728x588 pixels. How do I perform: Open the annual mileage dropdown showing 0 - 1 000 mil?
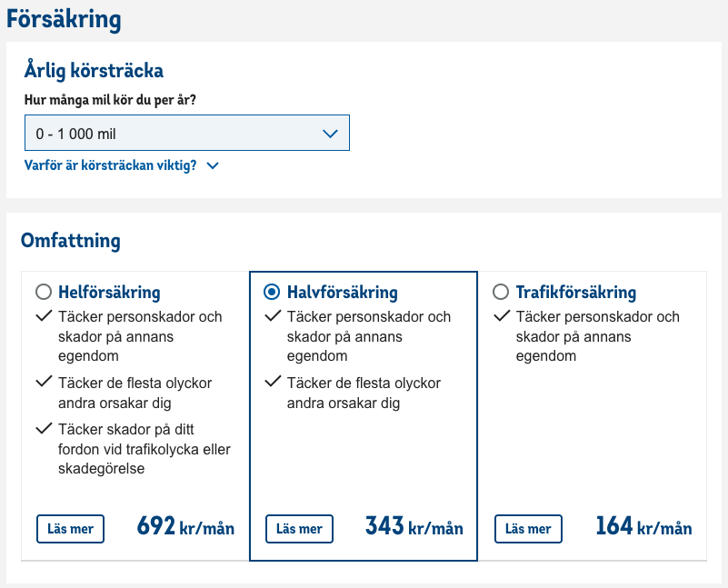point(173,134)
